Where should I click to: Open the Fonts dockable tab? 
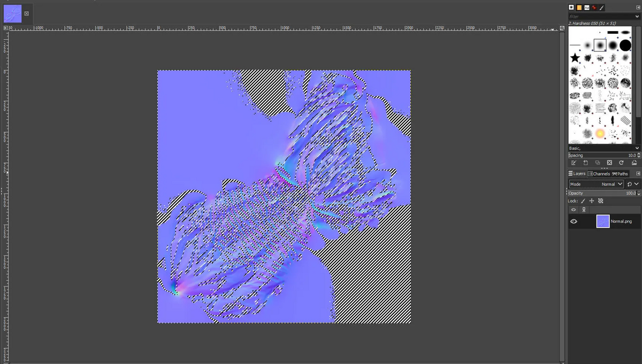coord(587,7)
